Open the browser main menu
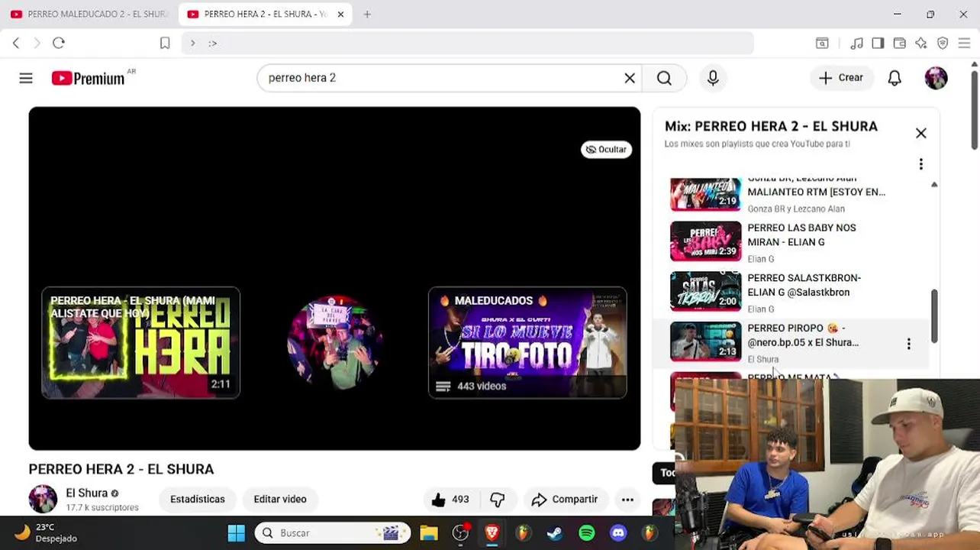Viewport: 980px width, 550px height. click(964, 43)
